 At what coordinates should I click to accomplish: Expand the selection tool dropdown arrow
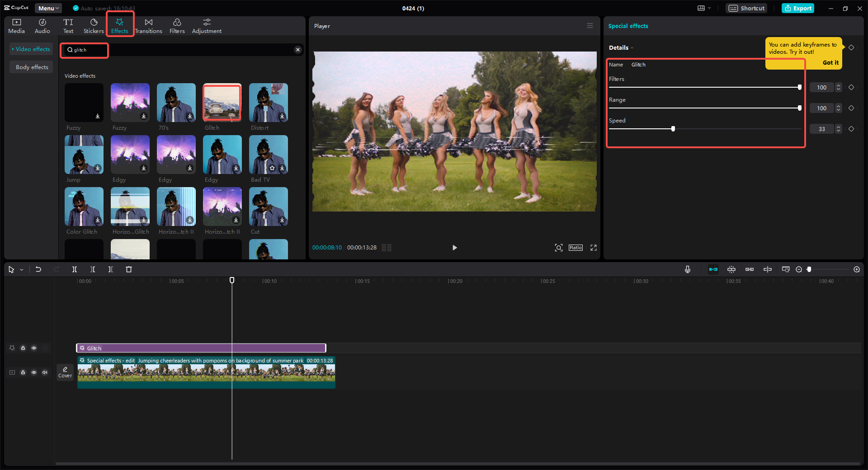(21, 269)
